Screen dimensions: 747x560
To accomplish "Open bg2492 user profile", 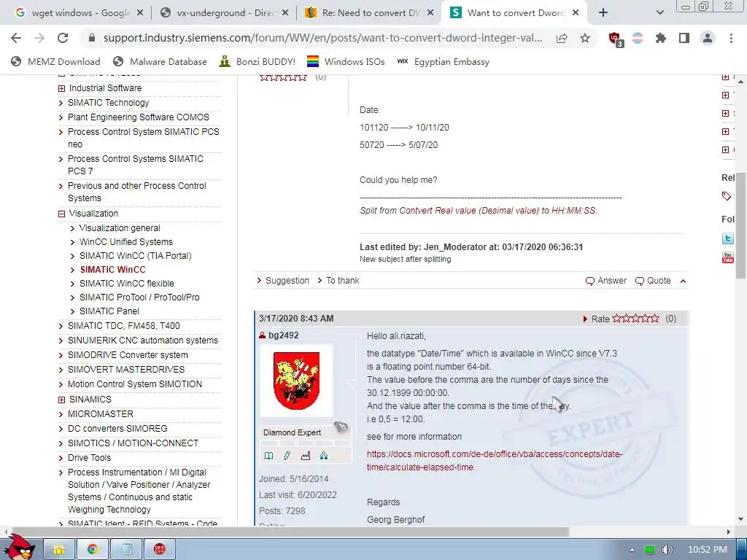I will 284,335.
